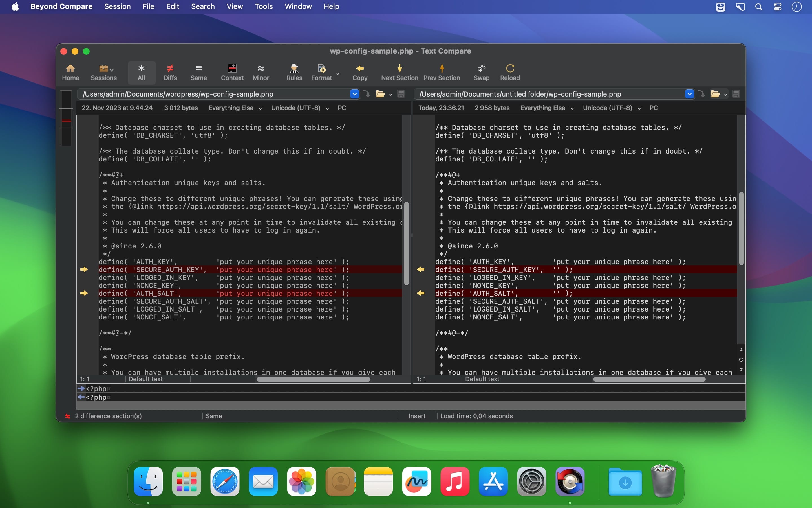
Task: Open Beyond Compare from the Dock
Action: (570, 481)
